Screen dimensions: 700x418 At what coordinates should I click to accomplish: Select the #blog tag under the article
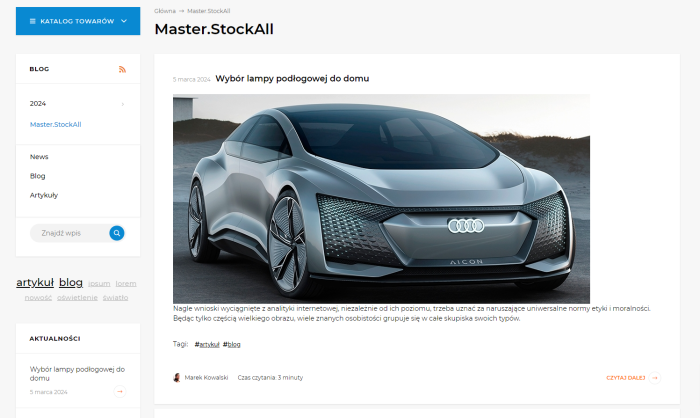[x=232, y=344]
